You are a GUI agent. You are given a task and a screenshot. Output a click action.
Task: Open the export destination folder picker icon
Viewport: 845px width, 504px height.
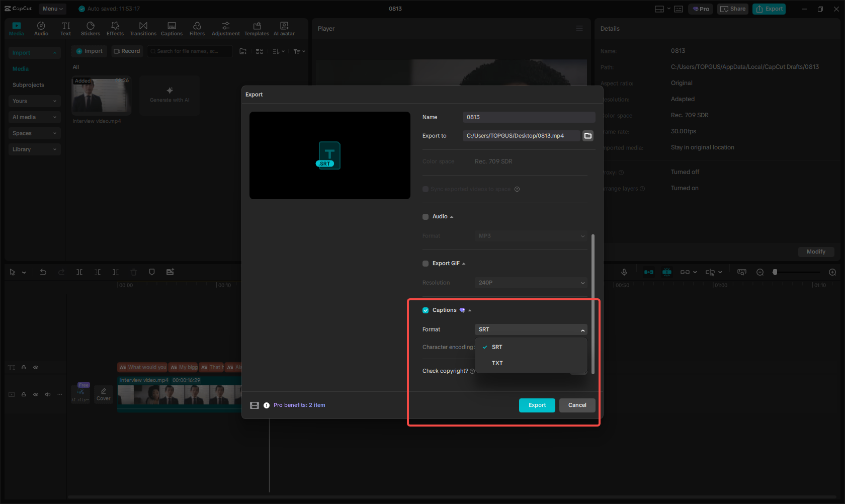(587, 135)
